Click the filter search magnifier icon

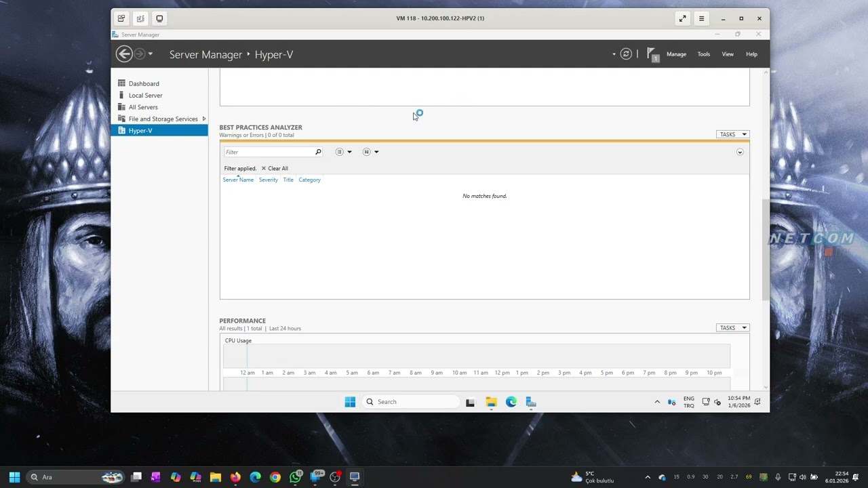(318, 152)
